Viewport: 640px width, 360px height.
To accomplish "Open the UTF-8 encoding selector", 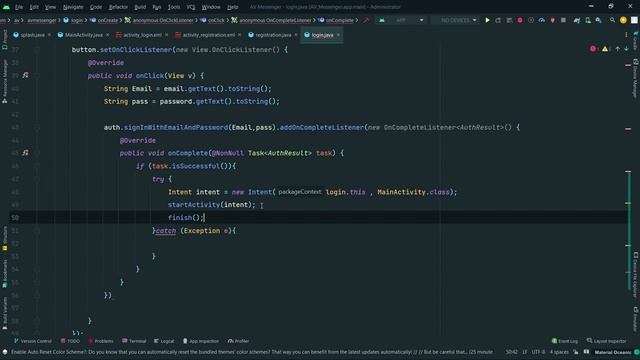I will click(x=538, y=352).
